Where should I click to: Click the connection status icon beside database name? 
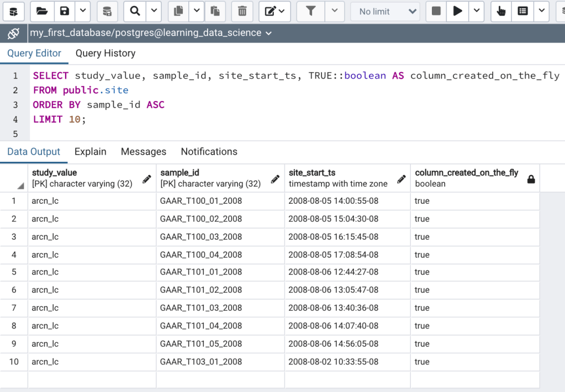coord(13,34)
